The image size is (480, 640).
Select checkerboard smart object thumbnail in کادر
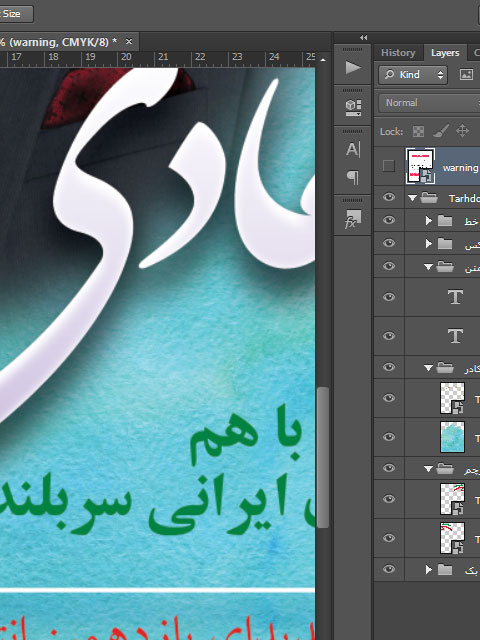tap(452, 398)
